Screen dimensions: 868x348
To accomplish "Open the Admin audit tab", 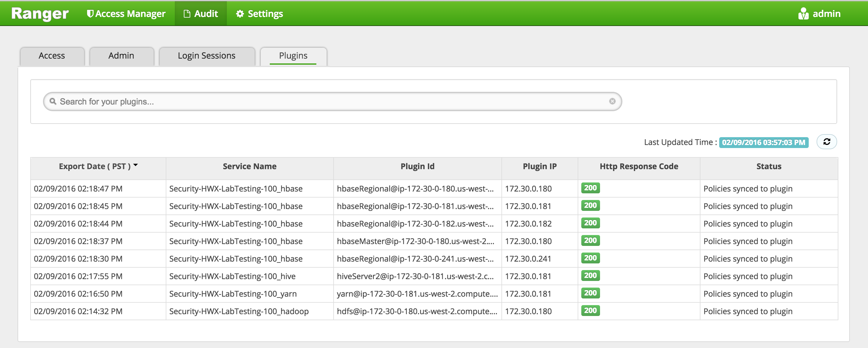I will click(121, 56).
